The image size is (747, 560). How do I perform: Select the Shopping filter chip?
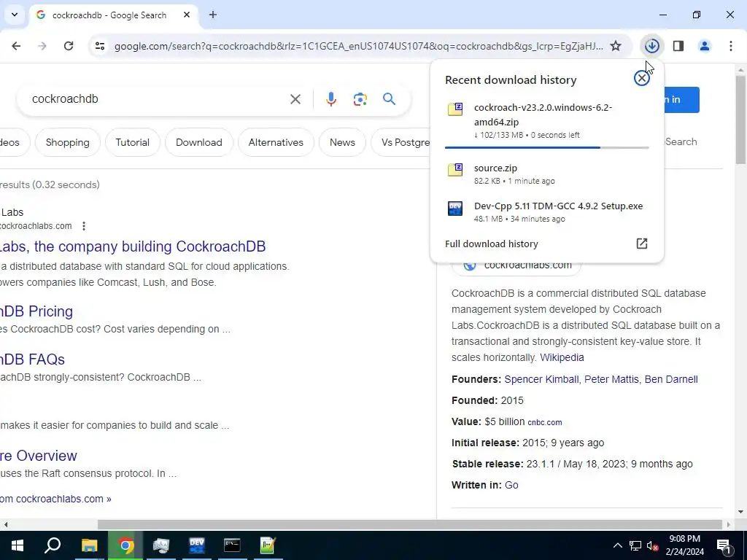(68, 142)
